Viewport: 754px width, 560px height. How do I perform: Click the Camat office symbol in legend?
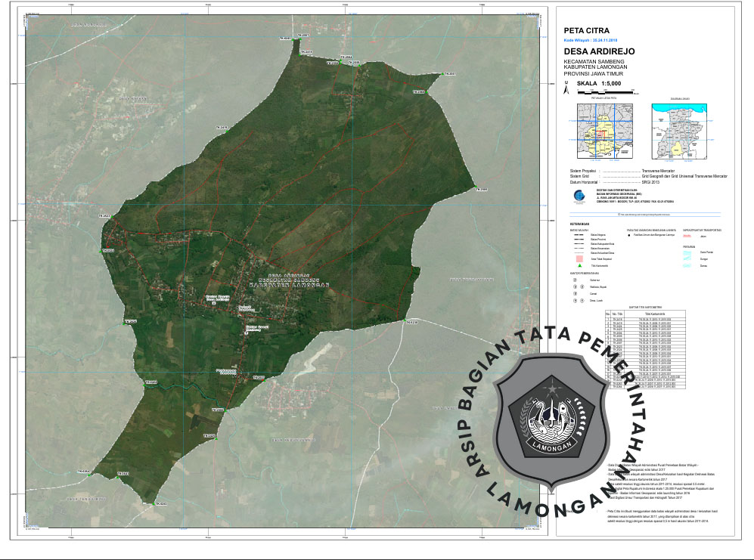point(575,294)
